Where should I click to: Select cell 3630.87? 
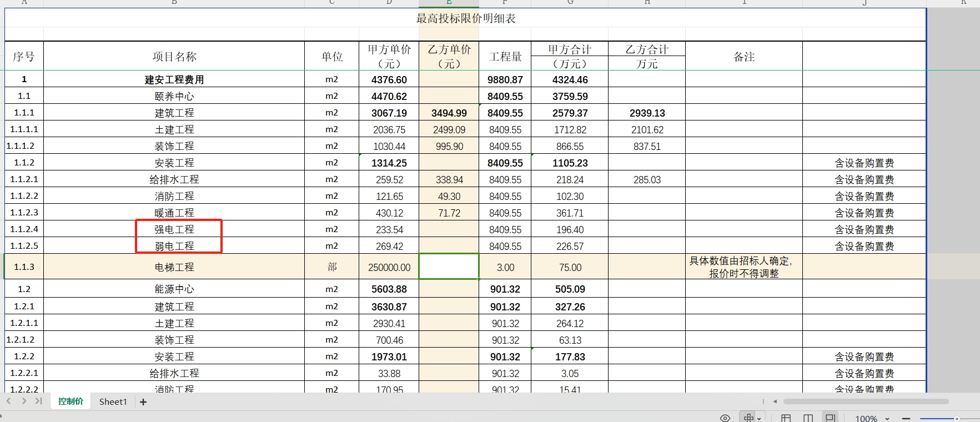pyautogui.click(x=389, y=307)
